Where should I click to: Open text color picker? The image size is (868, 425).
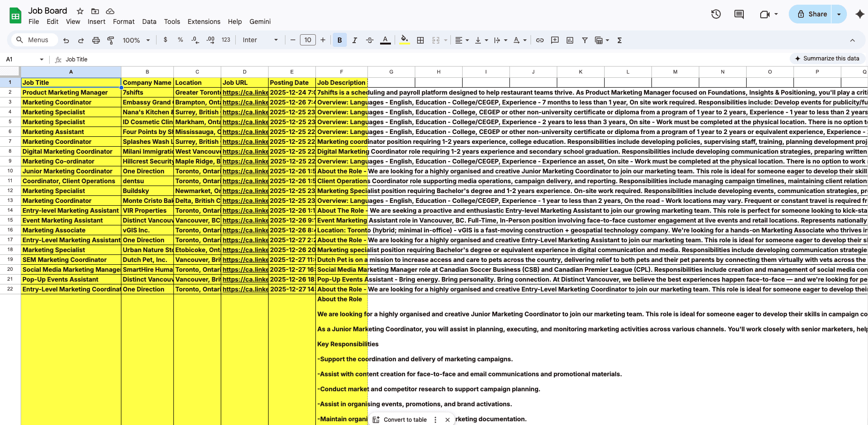coord(385,40)
